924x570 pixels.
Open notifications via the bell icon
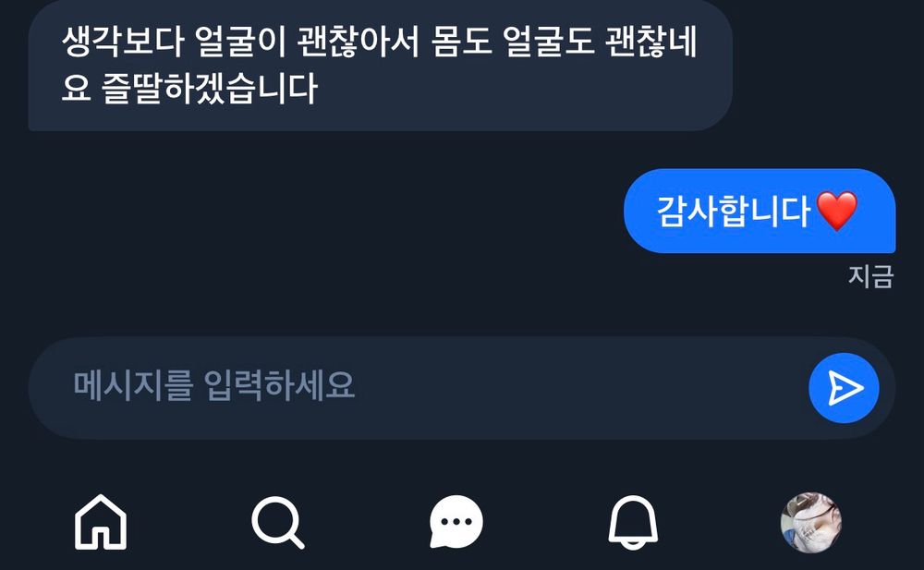633,522
